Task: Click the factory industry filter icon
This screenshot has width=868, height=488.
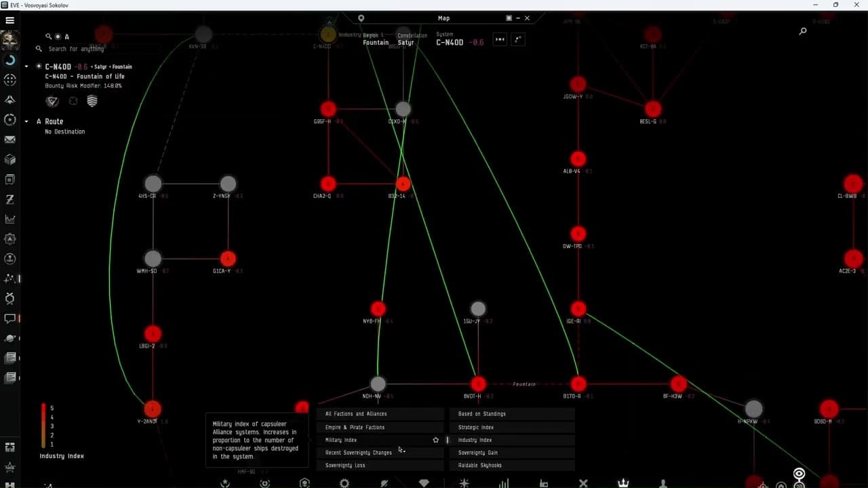Action: [x=544, y=483]
